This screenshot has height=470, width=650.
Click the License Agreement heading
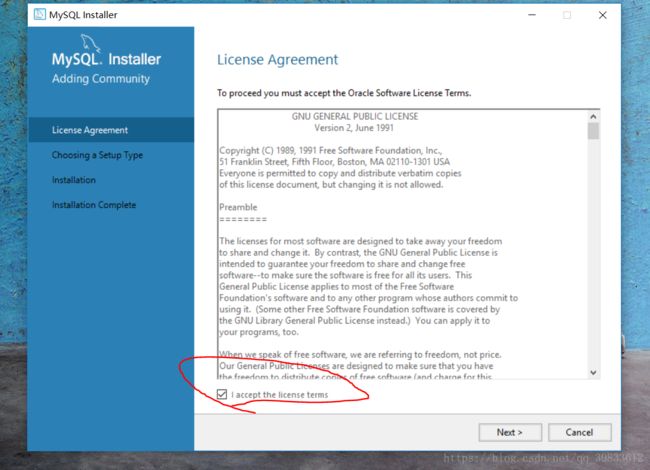coord(278,60)
